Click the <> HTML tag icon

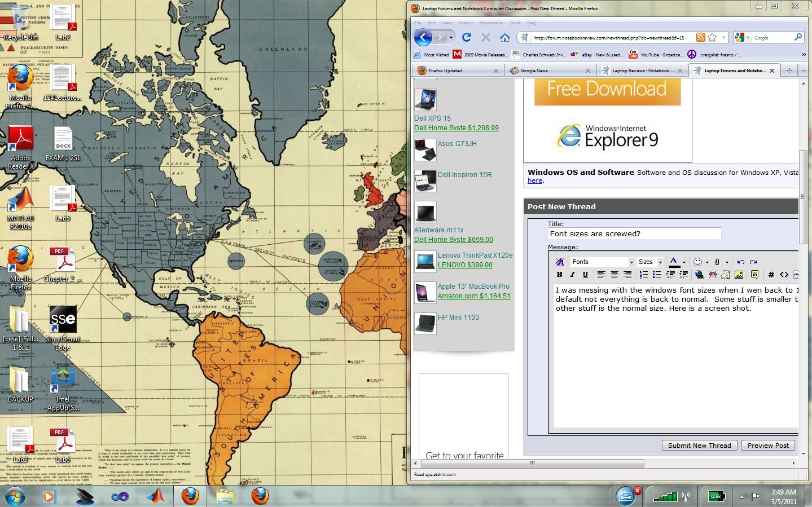click(784, 275)
